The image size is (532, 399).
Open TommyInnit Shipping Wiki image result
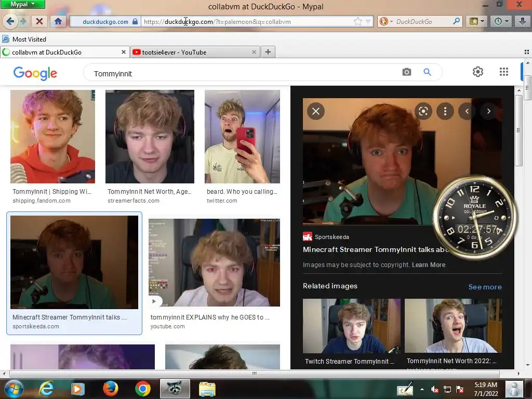point(52,137)
